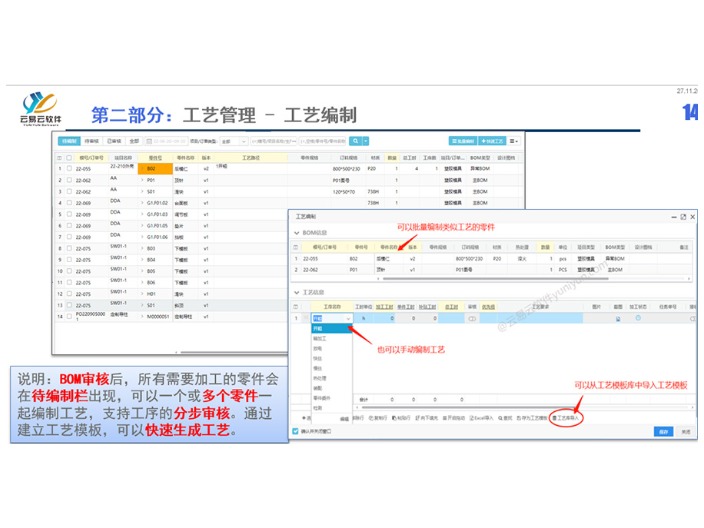Click the 截图 screenshot icon in process row 1

[x=618, y=318]
